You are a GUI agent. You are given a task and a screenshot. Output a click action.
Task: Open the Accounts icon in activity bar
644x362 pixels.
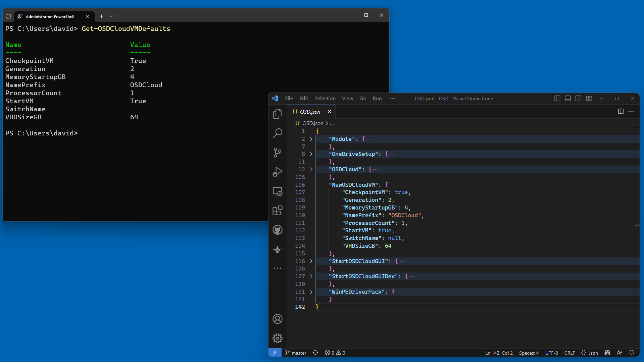coord(277,319)
